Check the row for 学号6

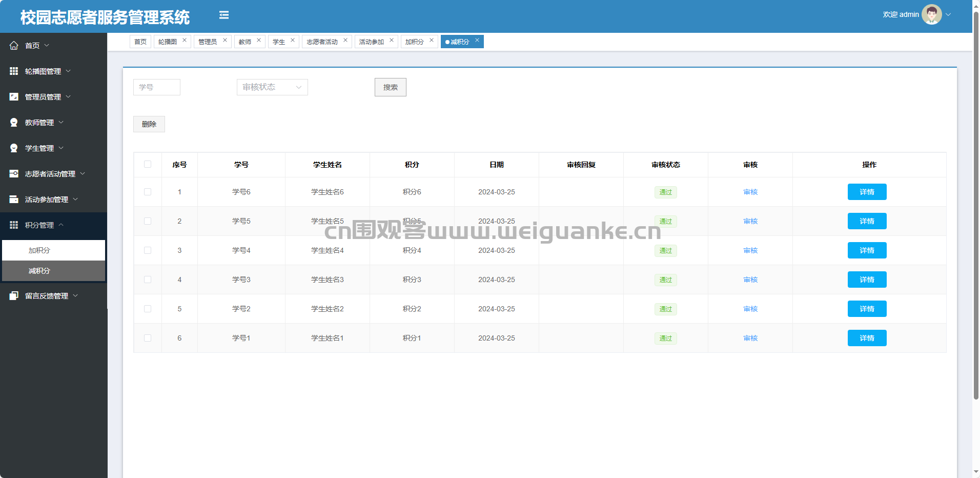click(x=148, y=192)
